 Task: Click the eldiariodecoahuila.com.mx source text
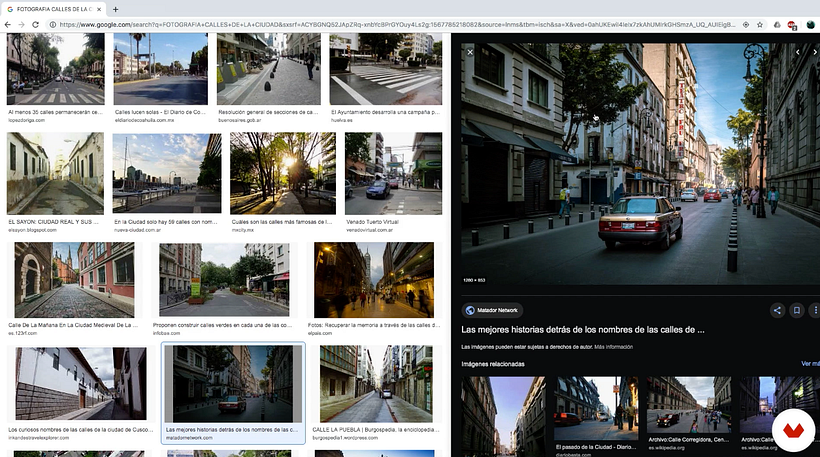[144, 120]
